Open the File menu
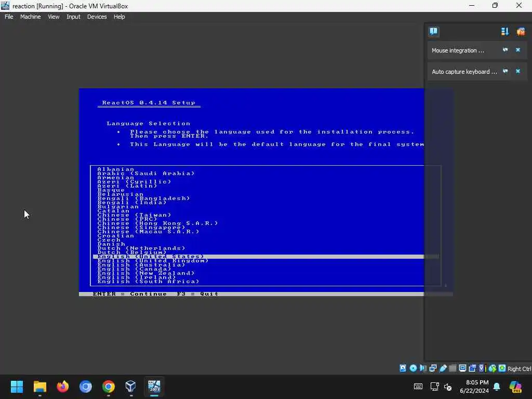 point(9,17)
